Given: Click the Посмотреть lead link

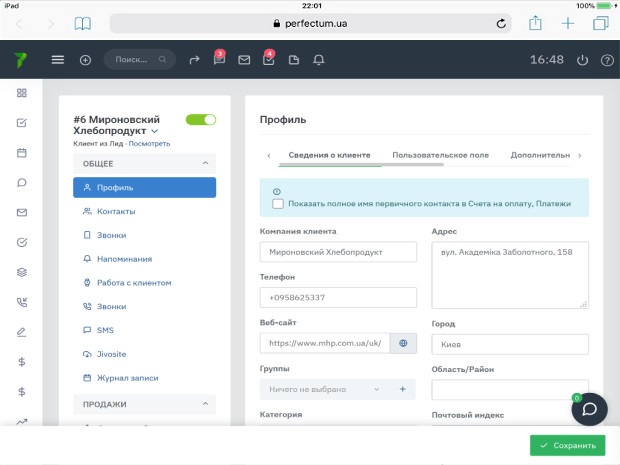Looking at the screenshot, I should coord(149,144).
